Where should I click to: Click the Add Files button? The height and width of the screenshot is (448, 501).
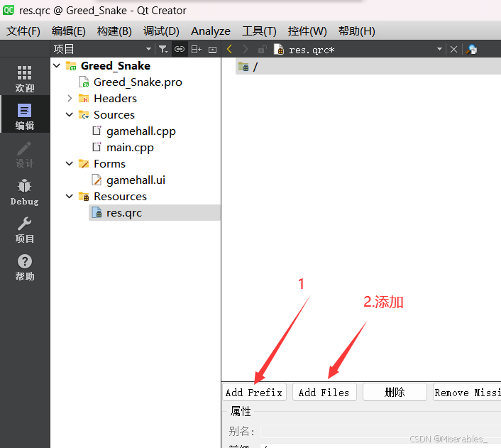click(x=324, y=392)
